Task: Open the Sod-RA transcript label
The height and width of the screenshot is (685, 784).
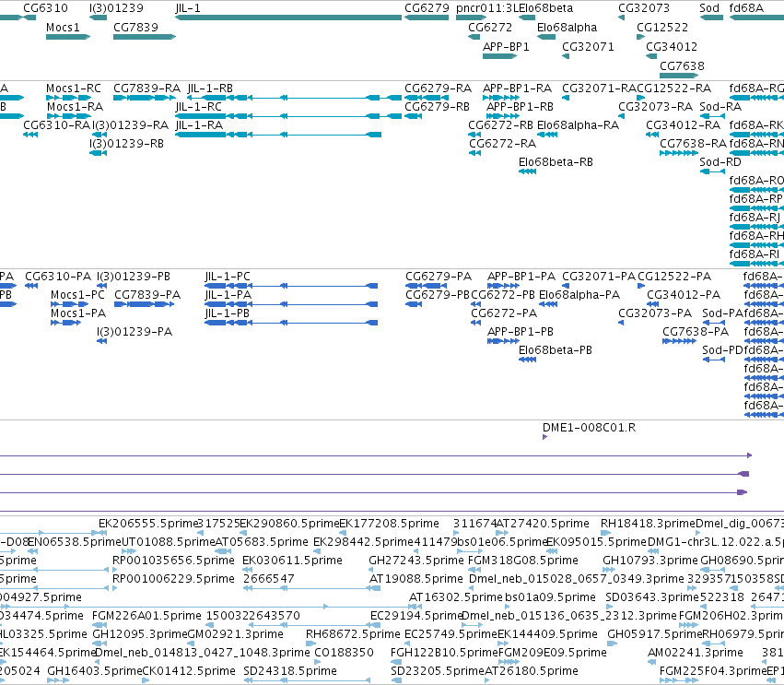Action: tap(720, 107)
